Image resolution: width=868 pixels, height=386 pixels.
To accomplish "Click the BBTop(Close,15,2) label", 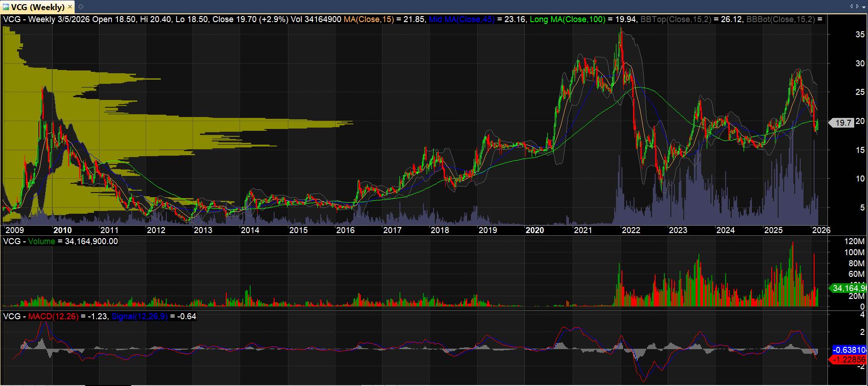I will (x=676, y=19).
